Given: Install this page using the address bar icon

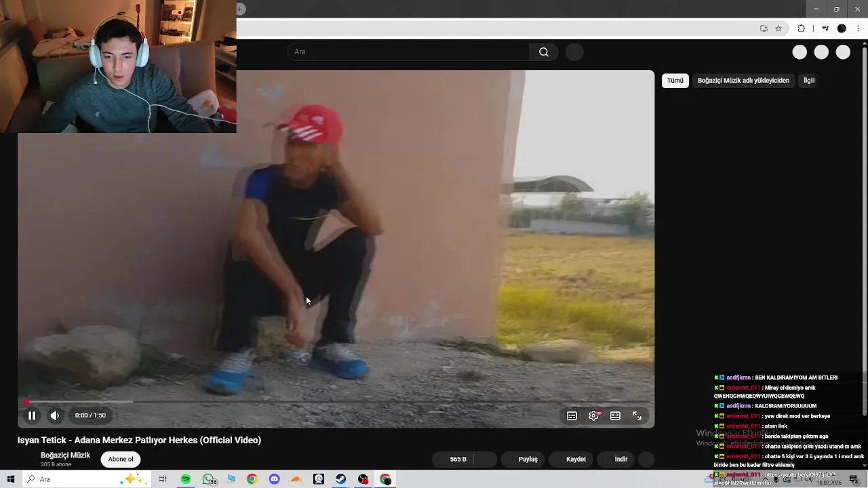Looking at the screenshot, I should (764, 28).
